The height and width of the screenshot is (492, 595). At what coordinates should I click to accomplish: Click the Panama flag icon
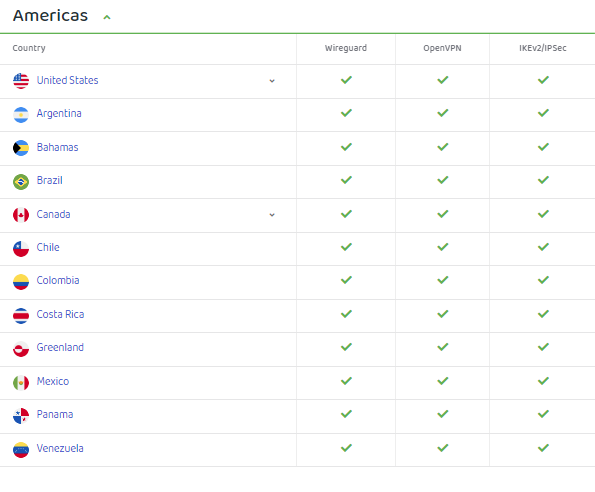point(21,416)
